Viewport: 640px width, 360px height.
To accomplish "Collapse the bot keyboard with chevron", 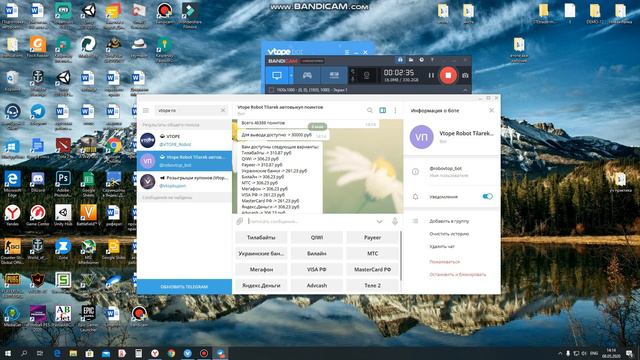I will tap(380, 221).
